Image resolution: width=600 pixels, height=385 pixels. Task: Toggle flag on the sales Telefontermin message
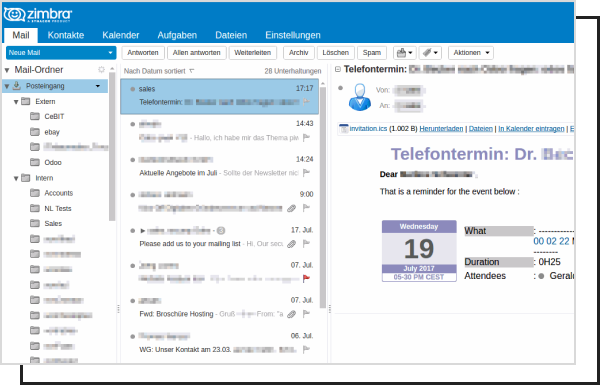[306, 102]
